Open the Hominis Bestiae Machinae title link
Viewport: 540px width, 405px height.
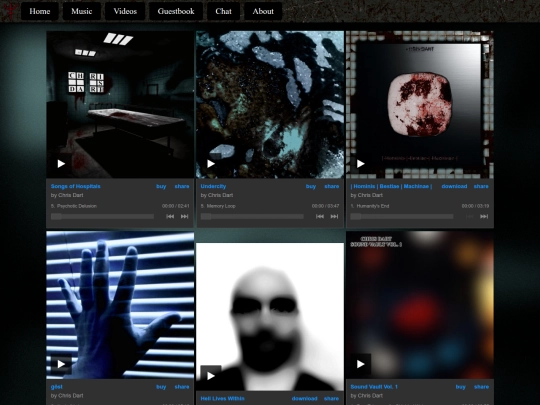click(391, 186)
